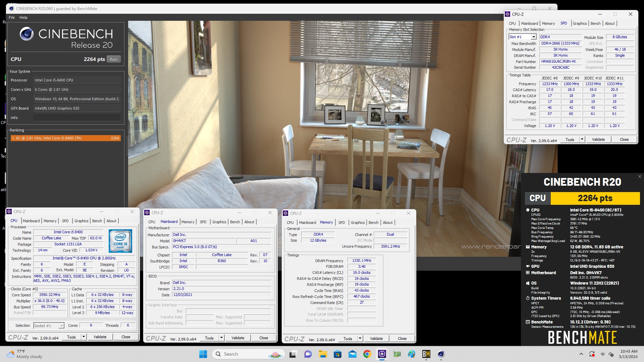Click Validate in the CPU-Z CPU window
Screen dimensions: 644x362
[100, 337]
